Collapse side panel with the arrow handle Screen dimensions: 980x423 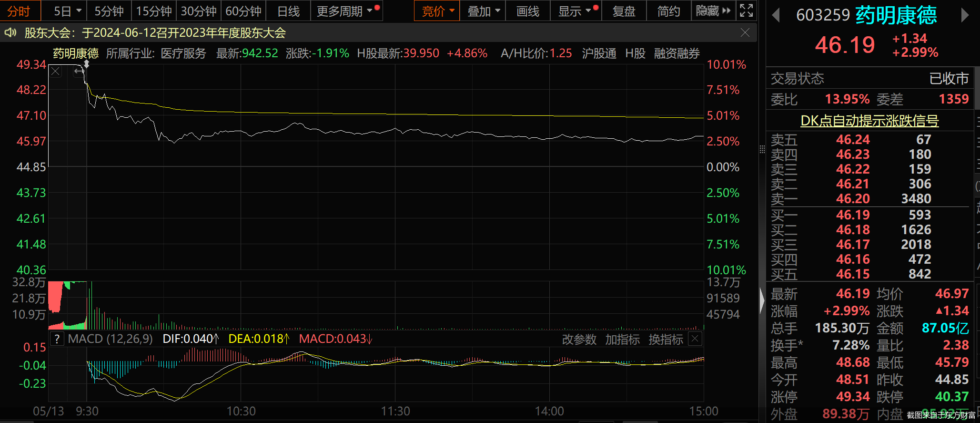pos(762,301)
